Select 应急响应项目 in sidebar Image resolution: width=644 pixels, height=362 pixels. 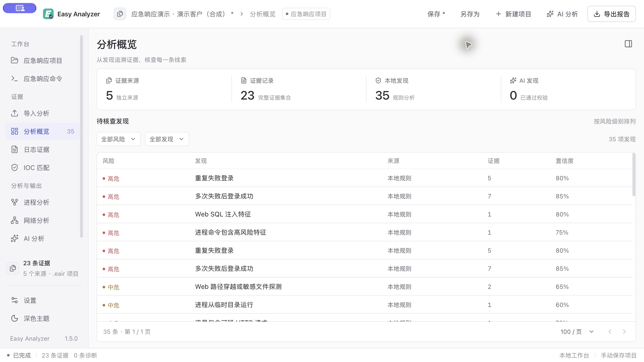(x=43, y=60)
